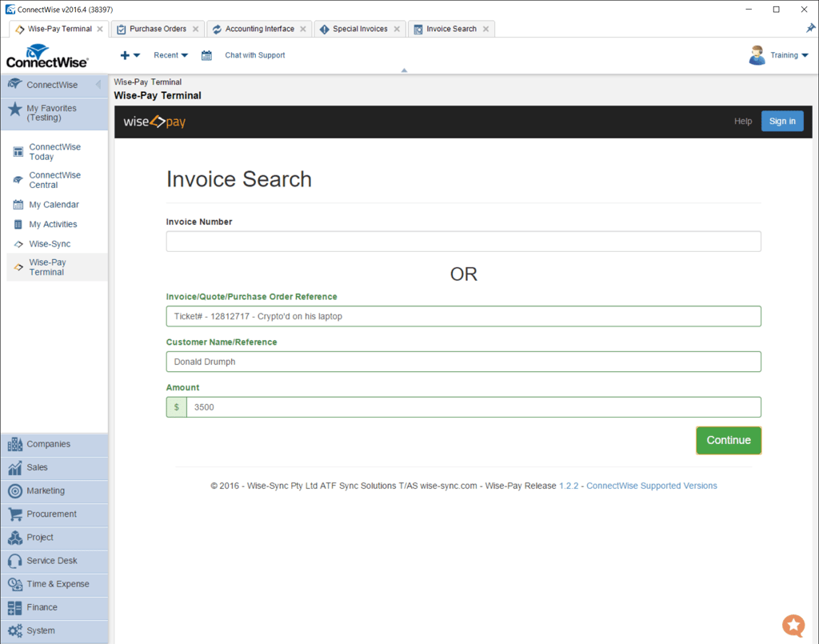
Task: Close the Purchase Orders tab
Action: [195, 29]
